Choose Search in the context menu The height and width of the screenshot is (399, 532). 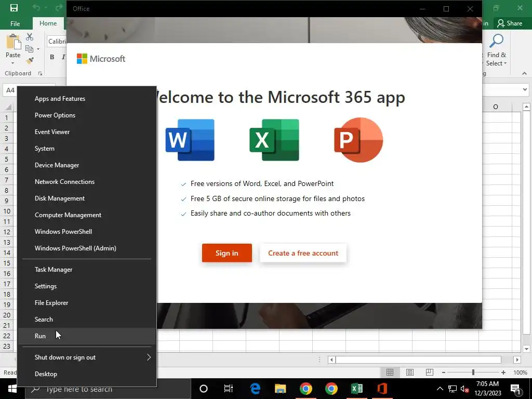(87, 320)
